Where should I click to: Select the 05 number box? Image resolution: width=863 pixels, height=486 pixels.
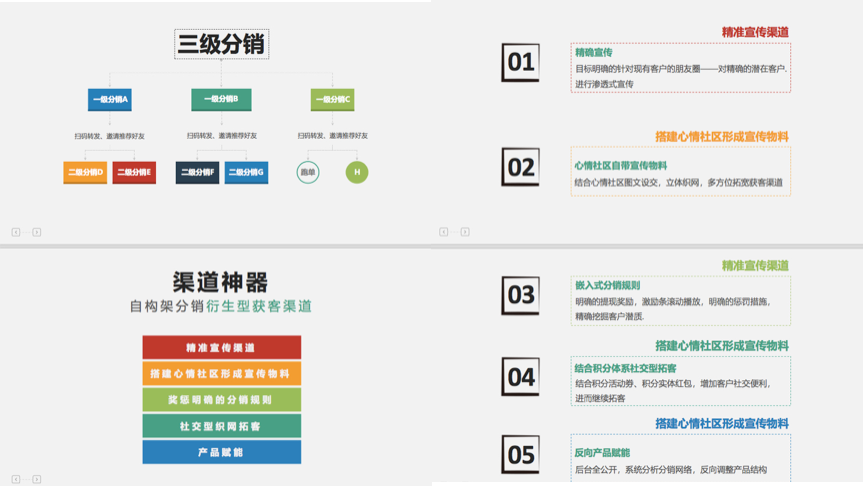[x=521, y=456]
